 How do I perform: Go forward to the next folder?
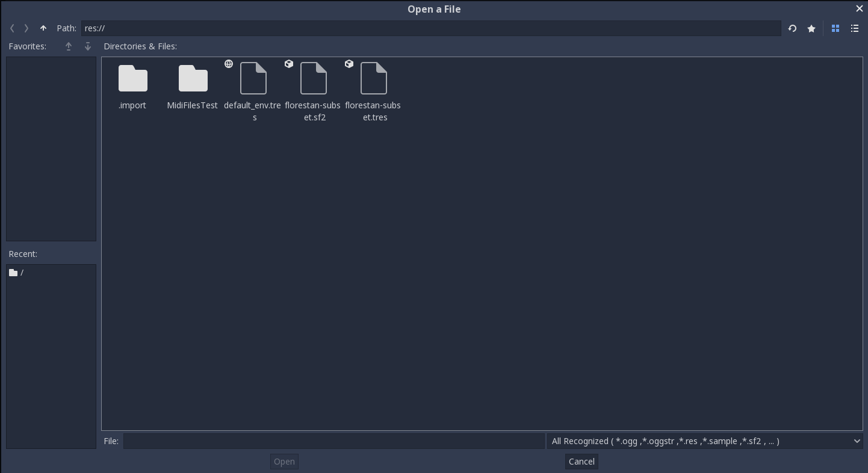pyautogui.click(x=26, y=28)
